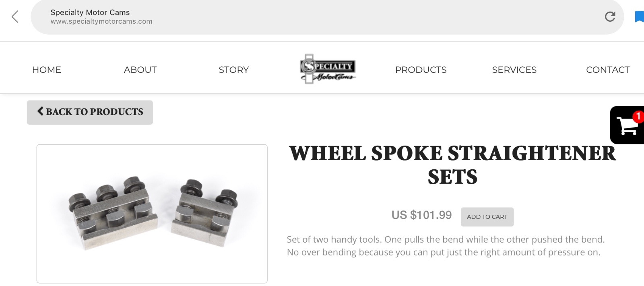Click the Specialty Motor Cams logo
644x286 pixels.
click(x=328, y=69)
